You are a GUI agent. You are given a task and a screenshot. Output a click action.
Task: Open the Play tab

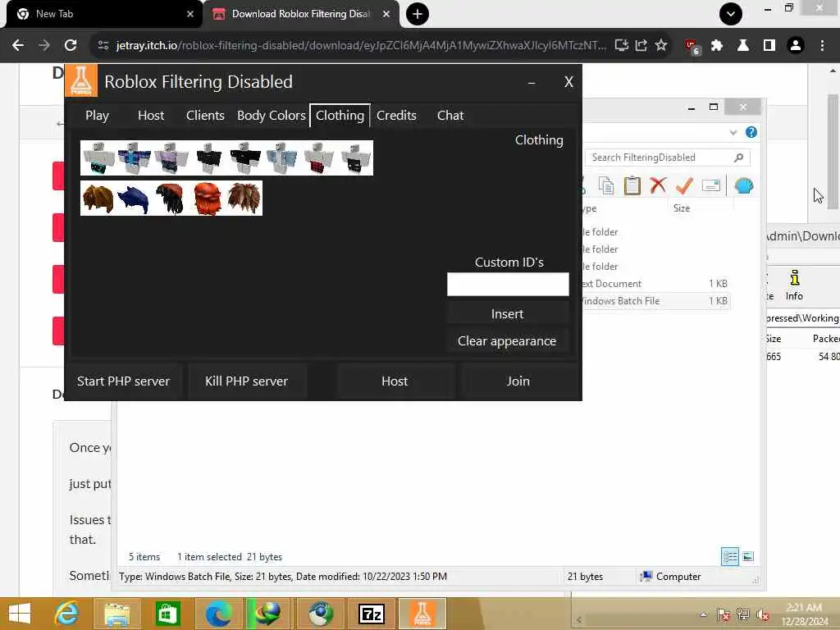click(97, 115)
